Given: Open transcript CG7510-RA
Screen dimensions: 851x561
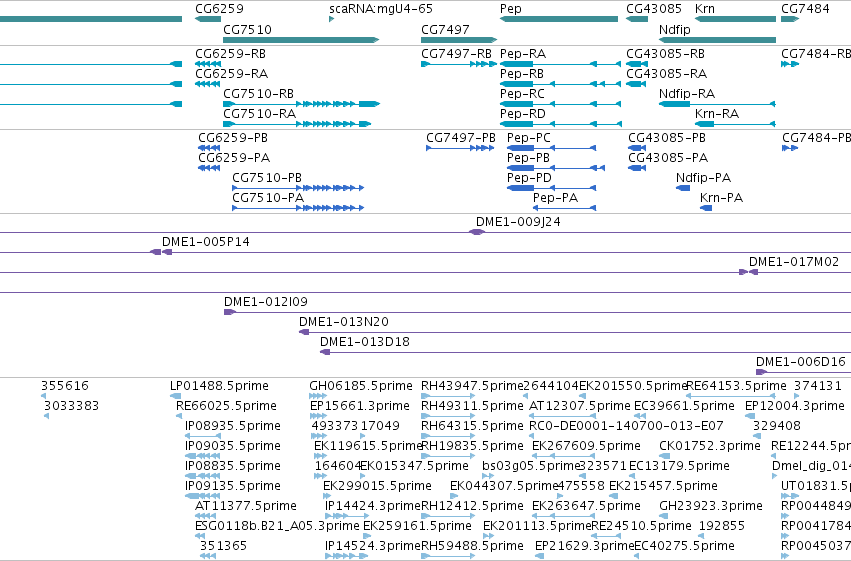Looking at the screenshot, I should (x=297, y=124).
